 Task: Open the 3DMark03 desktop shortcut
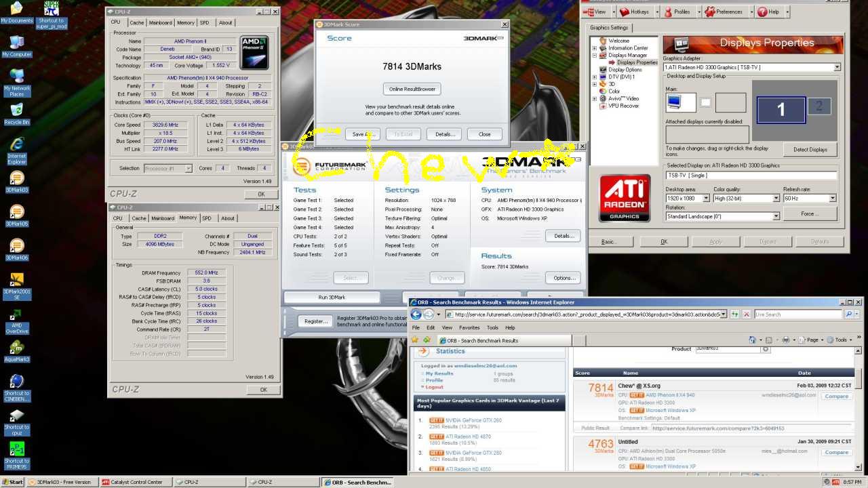[x=17, y=181]
